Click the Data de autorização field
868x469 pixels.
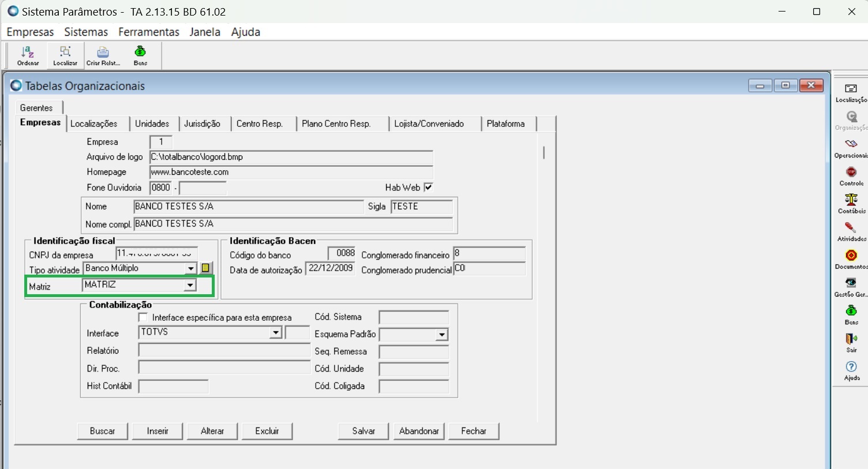coord(331,268)
